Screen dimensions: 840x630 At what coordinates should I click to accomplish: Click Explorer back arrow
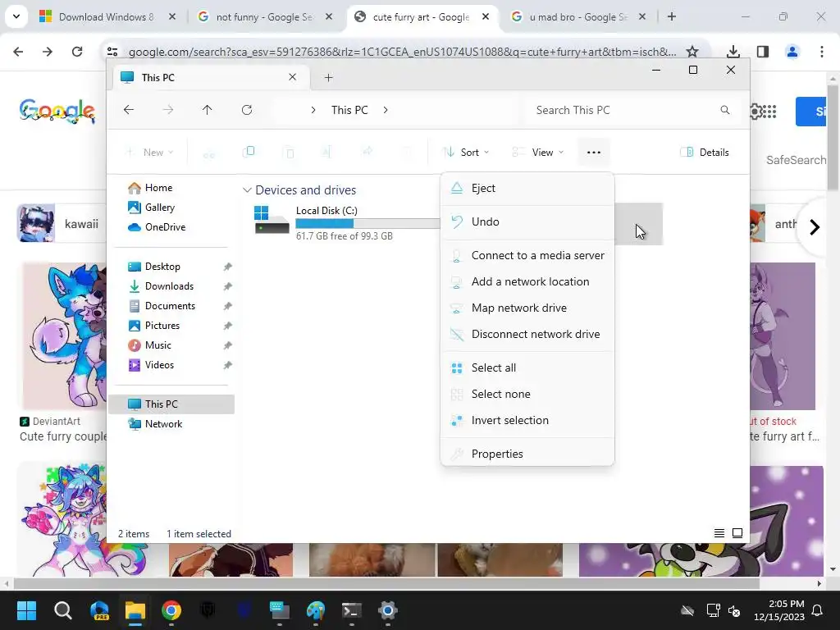(129, 110)
